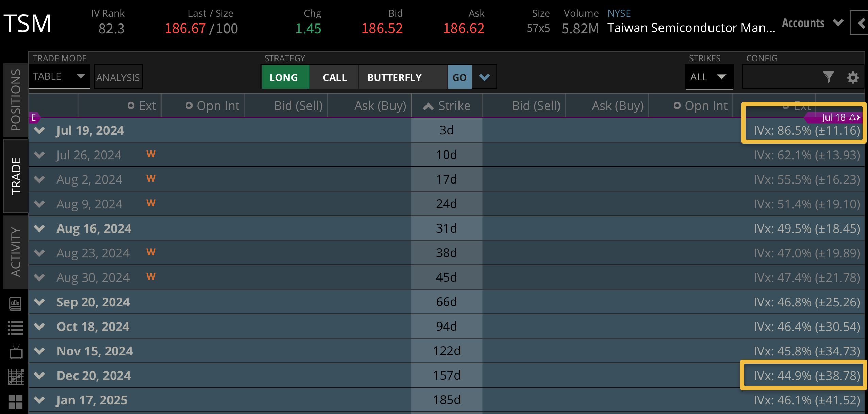Screen dimensions: 868x414
Task: Sort by the Strike column header
Action: click(x=447, y=106)
